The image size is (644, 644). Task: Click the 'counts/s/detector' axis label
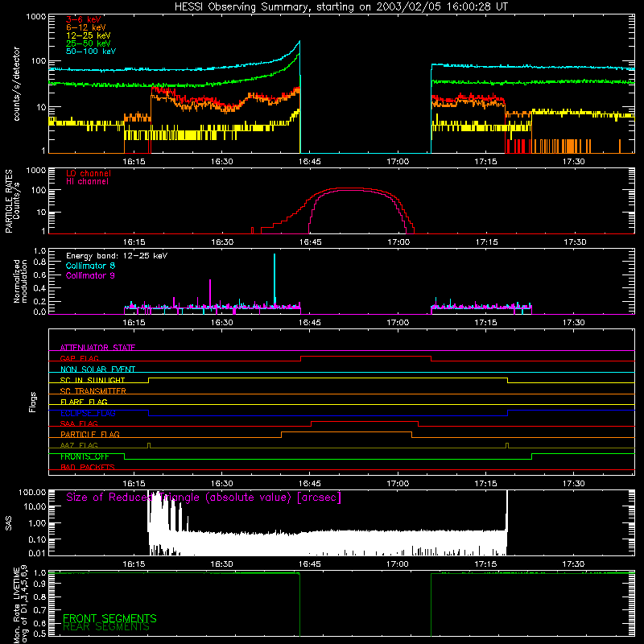16,84
